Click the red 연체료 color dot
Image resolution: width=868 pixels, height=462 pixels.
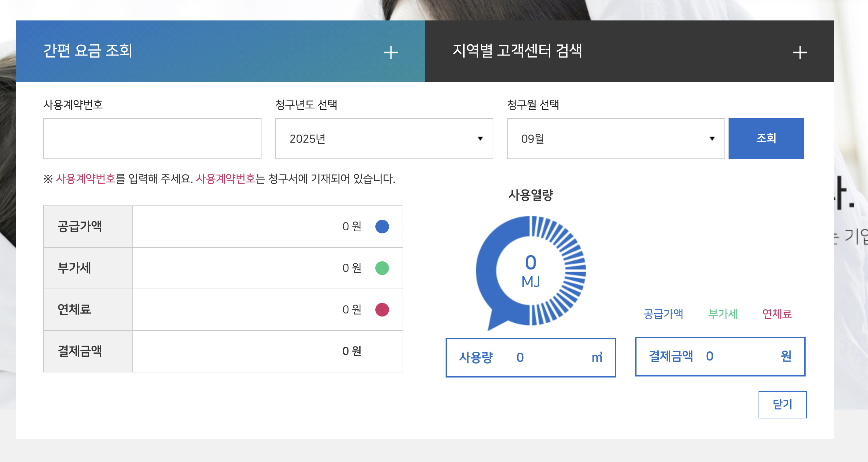pyautogui.click(x=382, y=310)
